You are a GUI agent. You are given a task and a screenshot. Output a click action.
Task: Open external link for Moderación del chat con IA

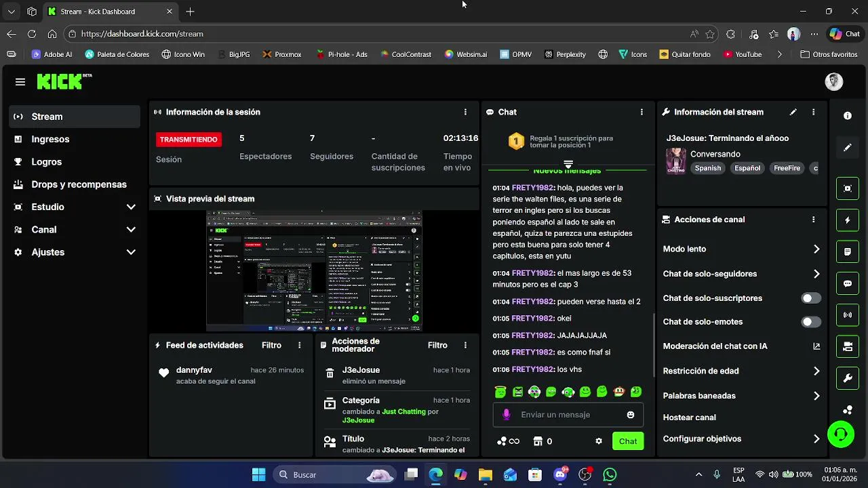(816, 346)
